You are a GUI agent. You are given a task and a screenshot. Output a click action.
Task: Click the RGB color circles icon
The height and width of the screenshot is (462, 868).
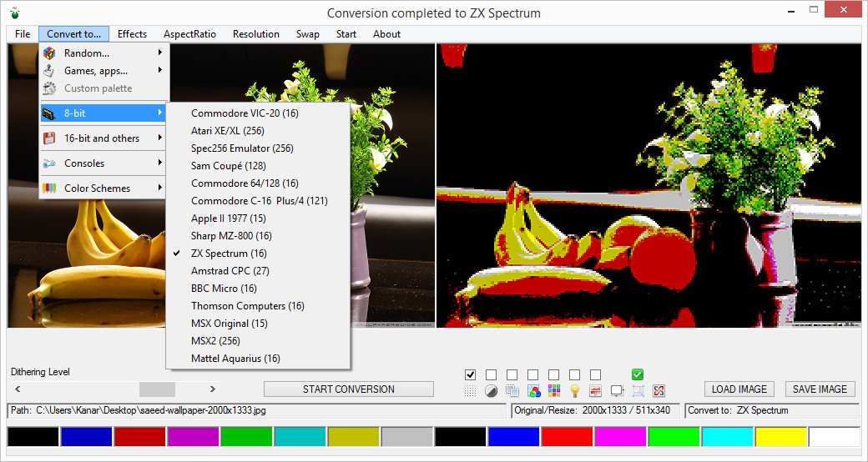[x=533, y=391]
